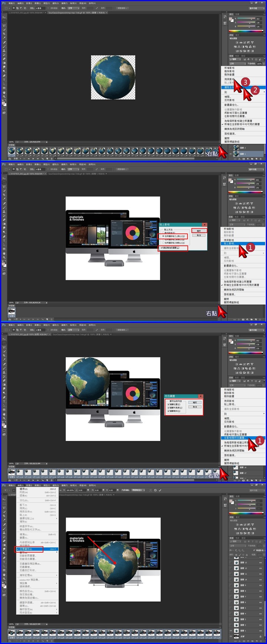Expand 選擇性貼上 submenu in the Edit menu
The width and height of the screenshot is (267, 644).
[37, 518]
